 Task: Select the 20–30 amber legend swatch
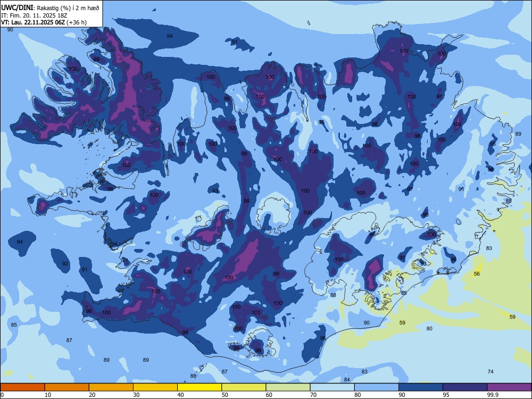[111, 387]
